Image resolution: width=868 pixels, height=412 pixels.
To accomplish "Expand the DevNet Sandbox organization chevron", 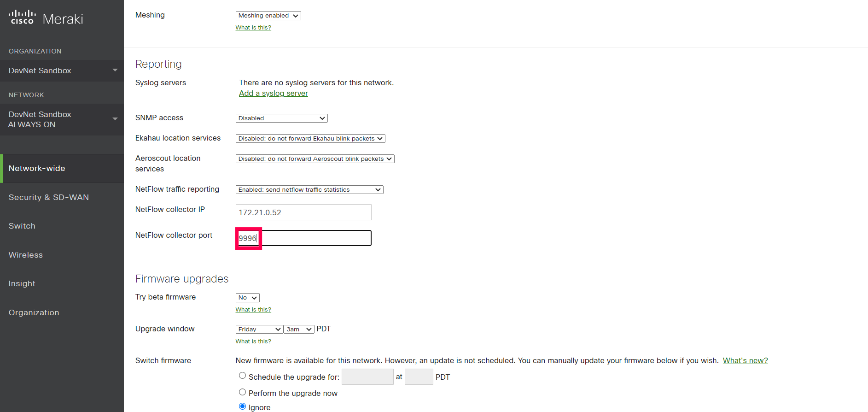I will (115, 71).
